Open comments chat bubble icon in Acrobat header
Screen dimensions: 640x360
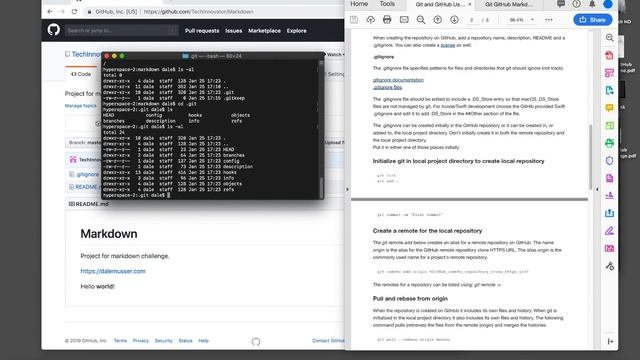[561, 4]
